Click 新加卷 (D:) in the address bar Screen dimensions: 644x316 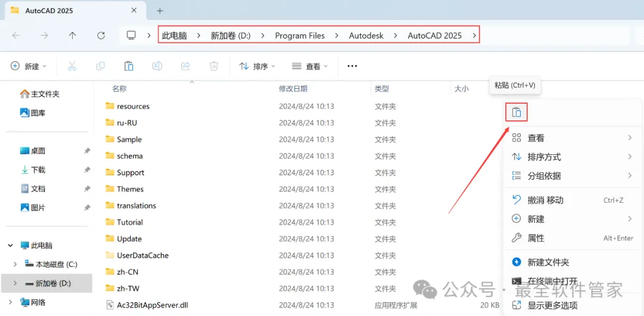[231, 36]
